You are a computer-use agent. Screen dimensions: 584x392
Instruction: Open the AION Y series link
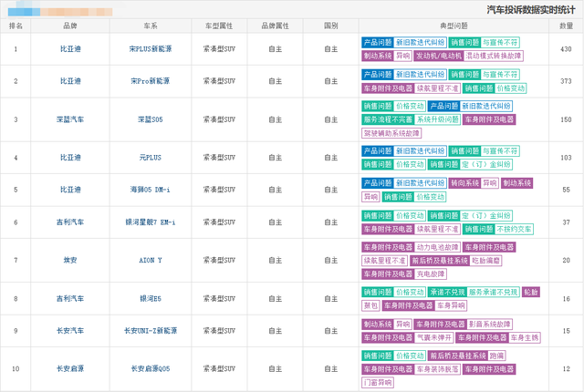pos(150,260)
